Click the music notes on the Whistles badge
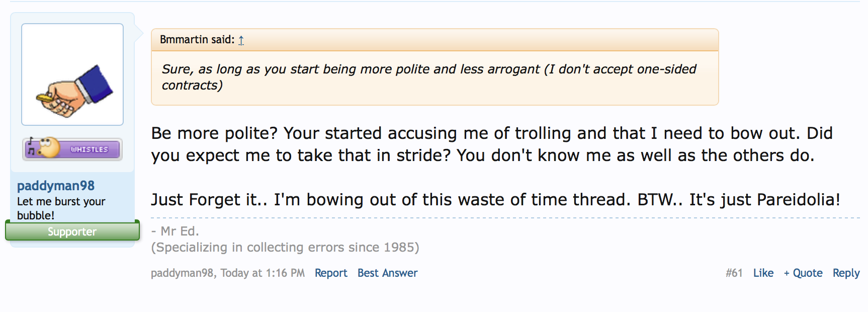Viewport: 868px width, 312px height. point(31,146)
